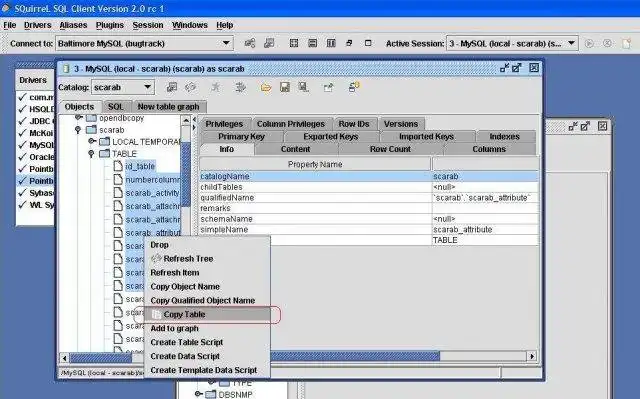Select Add to graph menu entry
This screenshot has height=399, width=640.
tap(207, 328)
